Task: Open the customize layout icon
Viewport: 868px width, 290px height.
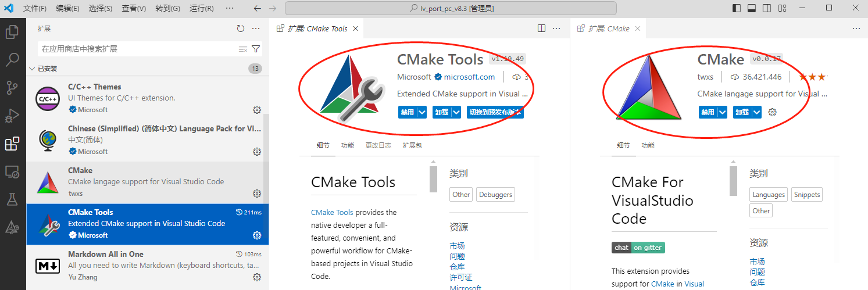Action: 782,8
